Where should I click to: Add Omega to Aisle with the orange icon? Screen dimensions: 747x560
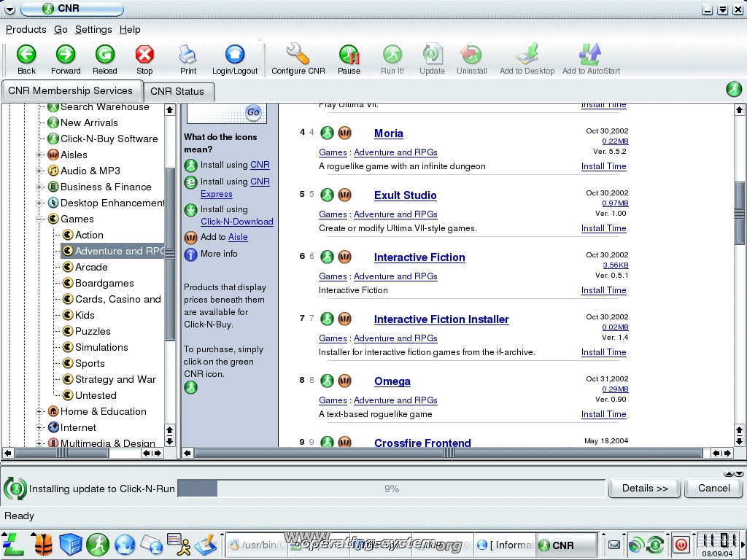(344, 381)
